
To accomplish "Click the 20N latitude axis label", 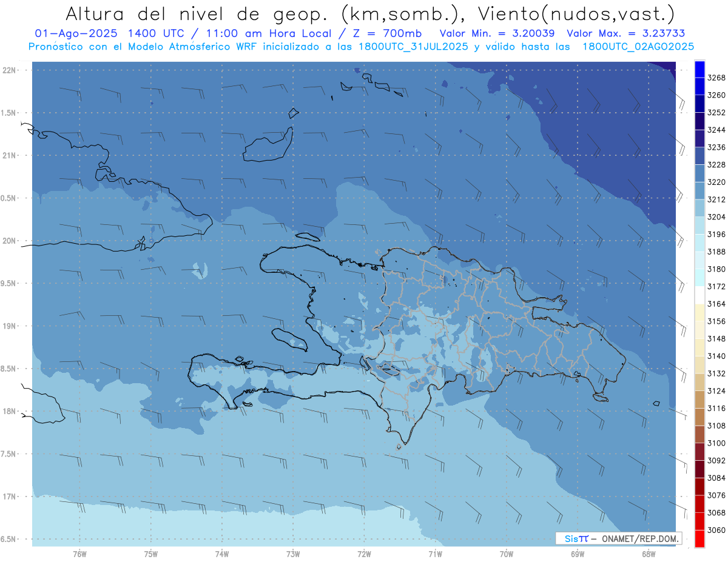I will [8, 241].
